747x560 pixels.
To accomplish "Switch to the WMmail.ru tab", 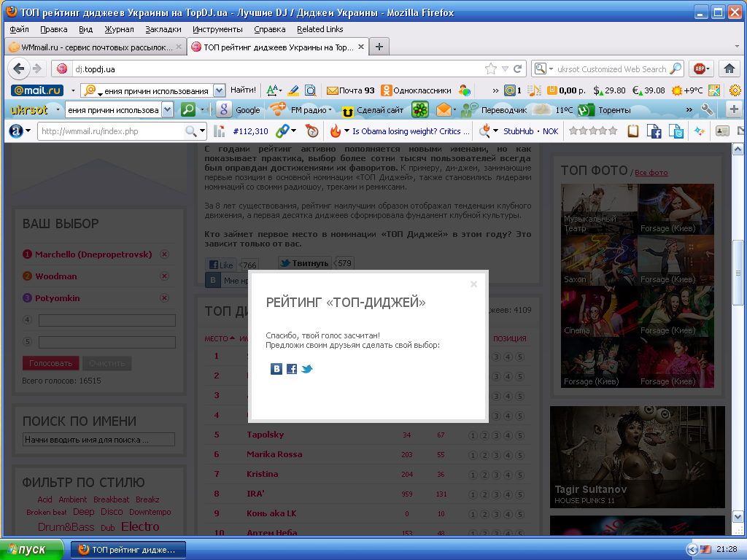I will (96, 47).
